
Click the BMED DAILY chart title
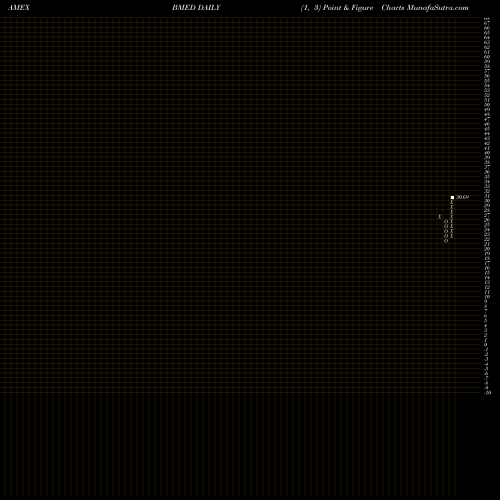tap(196, 8)
